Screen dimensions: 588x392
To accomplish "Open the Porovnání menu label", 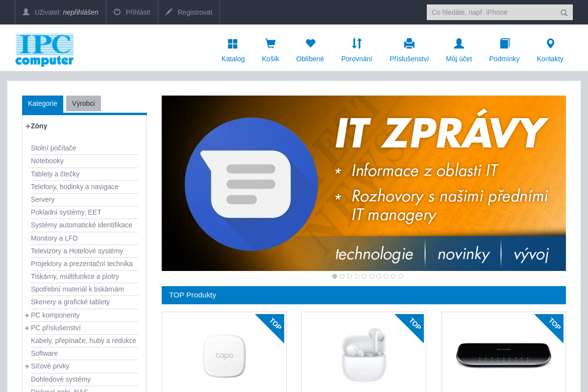I will click(357, 59).
